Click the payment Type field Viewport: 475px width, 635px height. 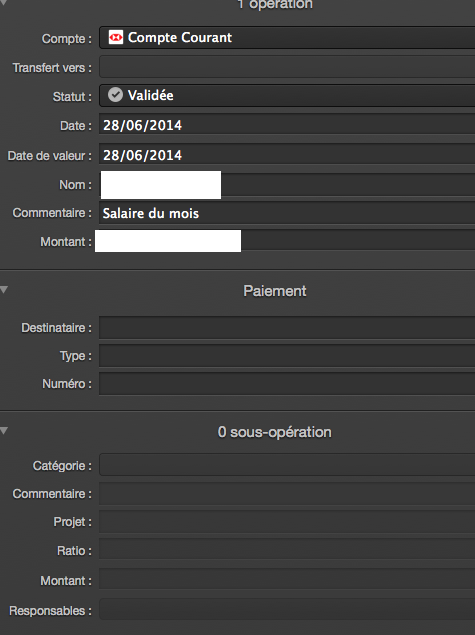[287, 356]
